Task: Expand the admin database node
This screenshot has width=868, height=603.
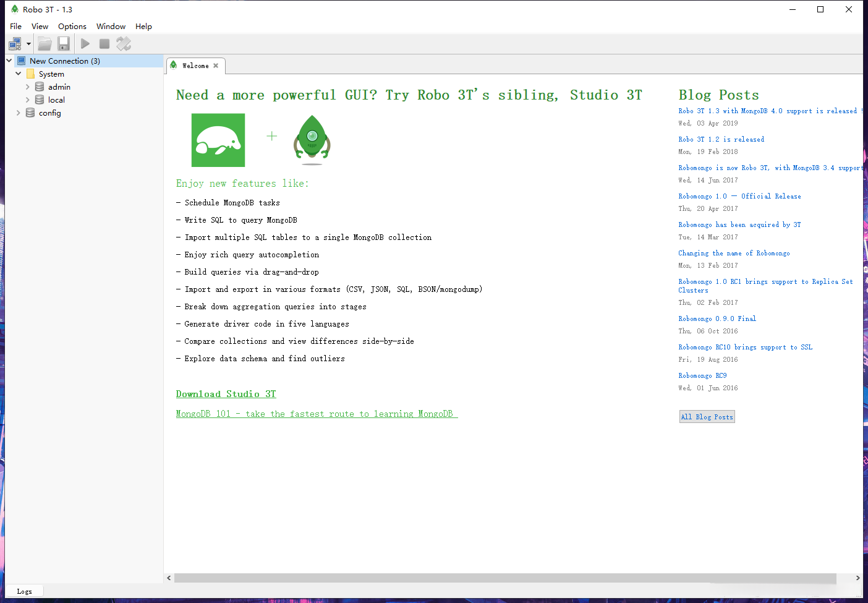Action: (x=28, y=87)
